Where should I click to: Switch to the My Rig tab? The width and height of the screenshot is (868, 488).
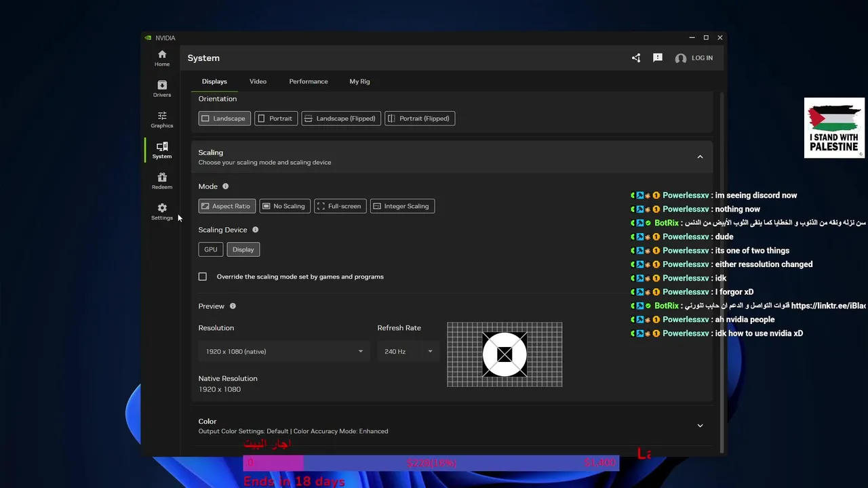click(359, 81)
